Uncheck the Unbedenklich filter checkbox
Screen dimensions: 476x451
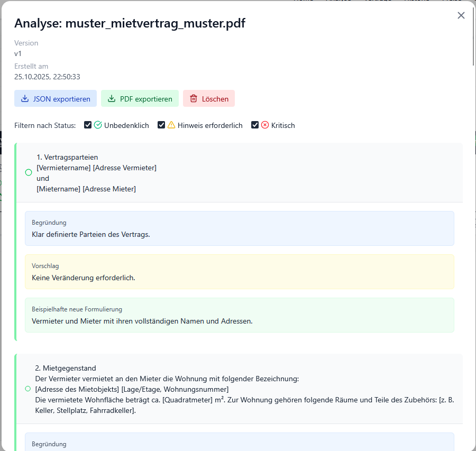pos(88,125)
